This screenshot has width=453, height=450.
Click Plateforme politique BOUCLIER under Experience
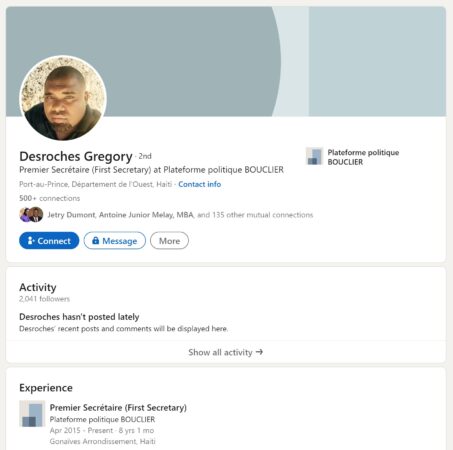pos(102,419)
